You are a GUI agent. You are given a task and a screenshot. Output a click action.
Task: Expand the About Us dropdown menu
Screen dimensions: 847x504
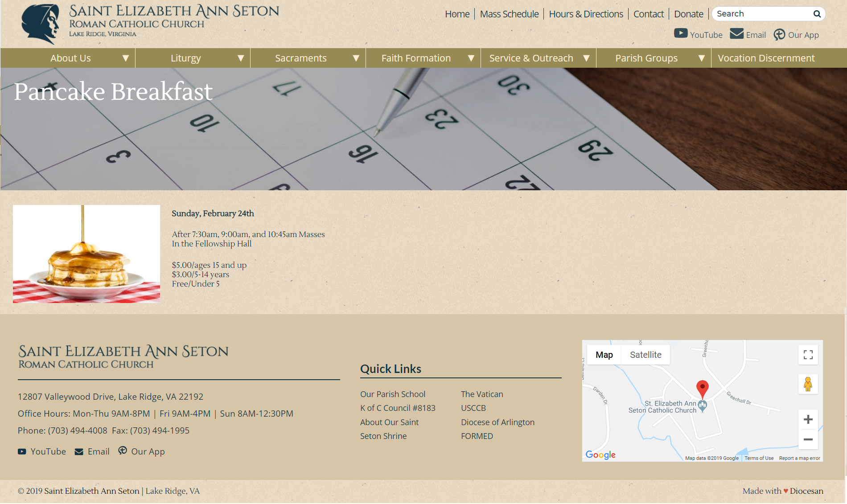[125, 58]
